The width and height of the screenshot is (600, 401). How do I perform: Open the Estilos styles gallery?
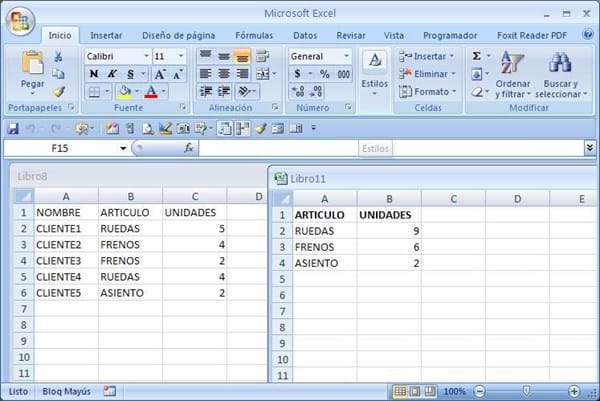point(375,73)
